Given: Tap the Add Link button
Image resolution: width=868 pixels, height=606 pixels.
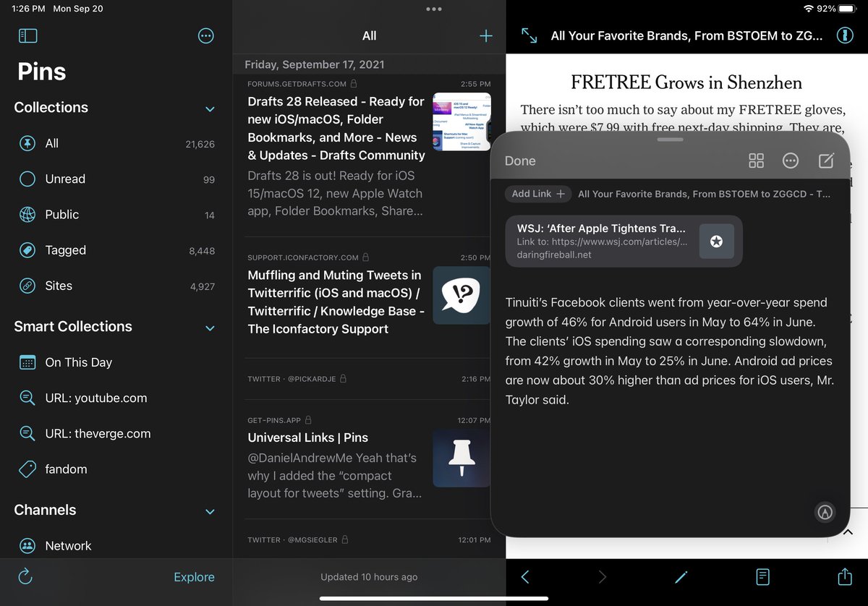Looking at the screenshot, I should (x=538, y=194).
